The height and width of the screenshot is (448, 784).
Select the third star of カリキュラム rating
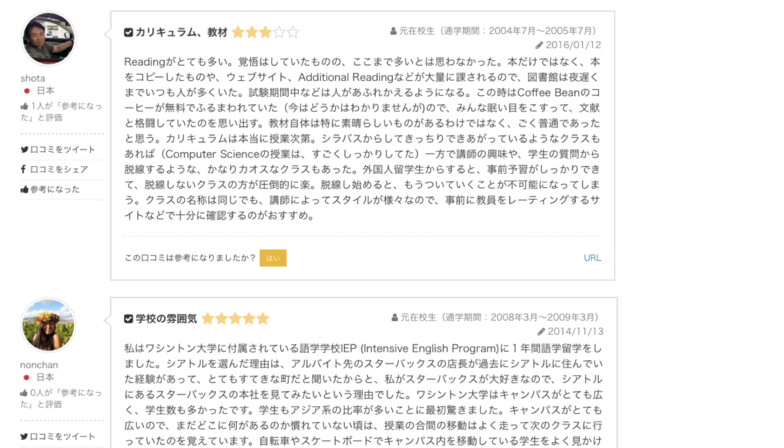[266, 32]
